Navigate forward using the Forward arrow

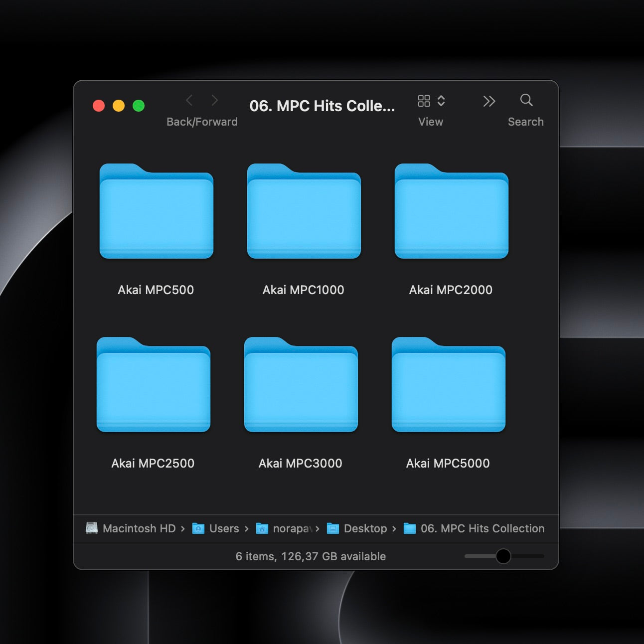point(215,101)
